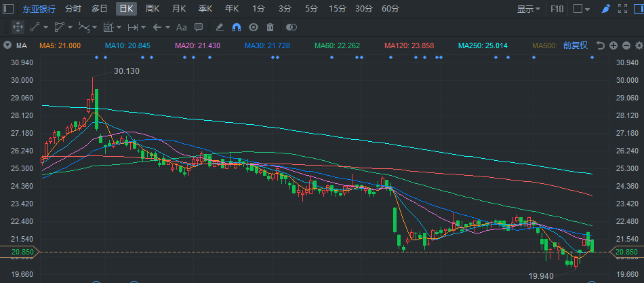The image size is (644, 283).
Task: Select the polygon shape drawing tool
Action: (59, 27)
